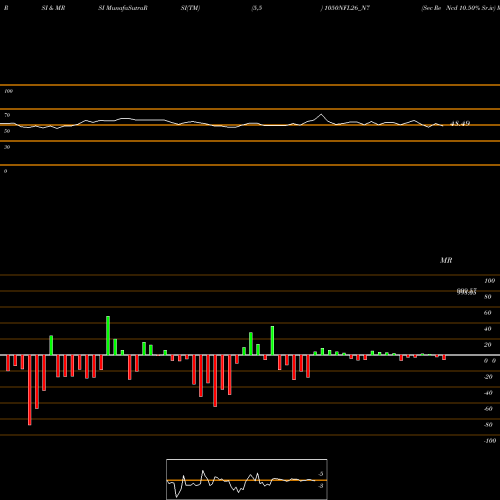Viewport: 500px width, 500px height.
Task: Click the MR axis label -100
Action: point(490,441)
